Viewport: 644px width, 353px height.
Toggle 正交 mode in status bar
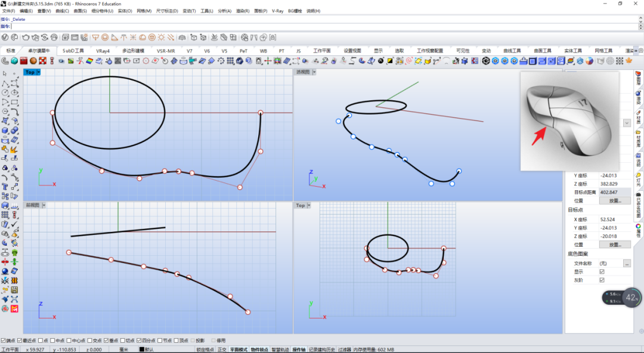(x=222, y=349)
